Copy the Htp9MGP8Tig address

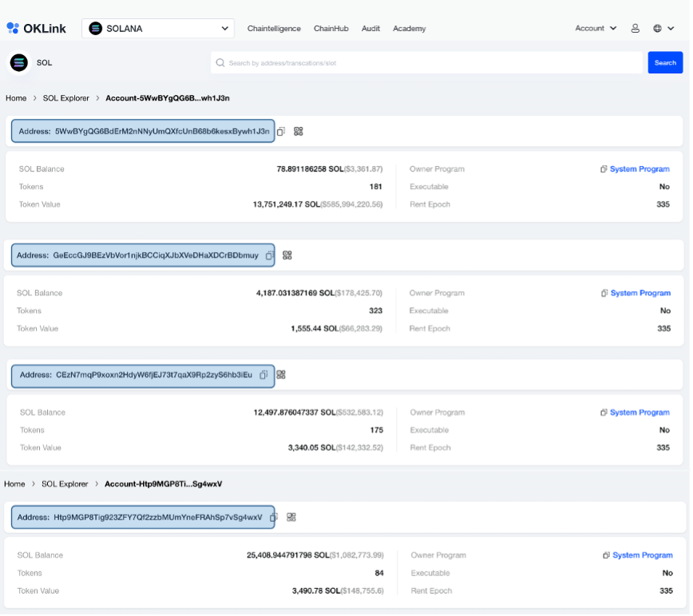(273, 517)
